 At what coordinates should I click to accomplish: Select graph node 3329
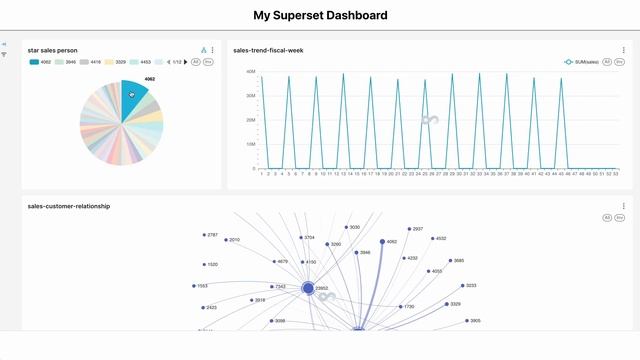[447, 304]
